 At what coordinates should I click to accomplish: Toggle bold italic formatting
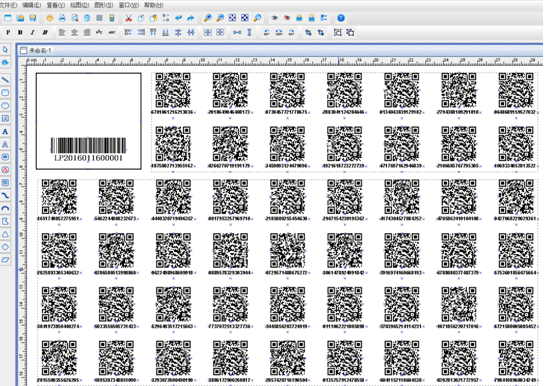[45, 32]
